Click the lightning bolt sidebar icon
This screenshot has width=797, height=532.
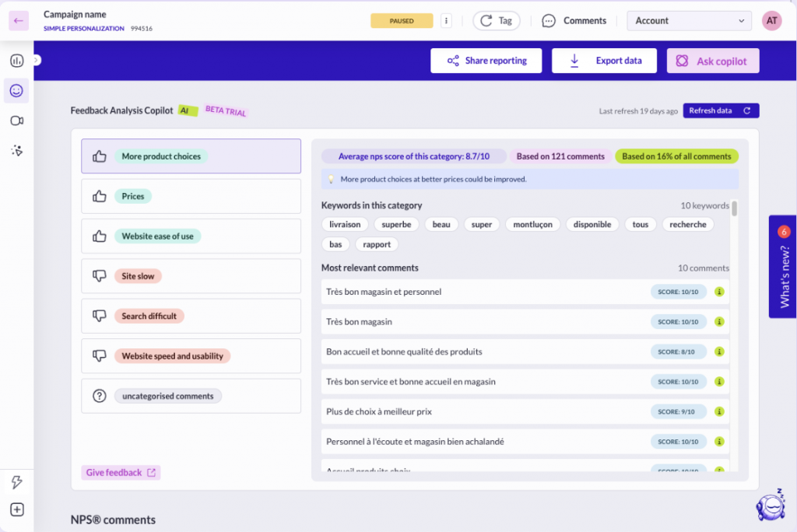[x=16, y=482]
